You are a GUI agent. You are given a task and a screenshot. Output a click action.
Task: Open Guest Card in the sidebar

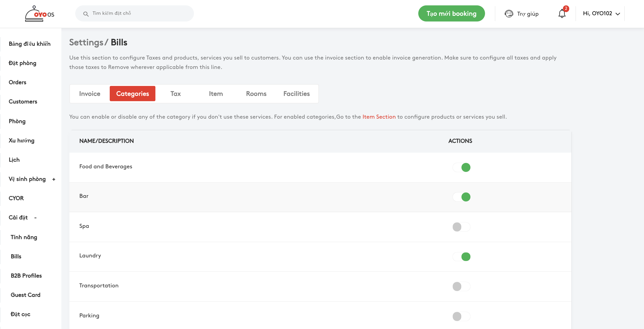point(26,295)
